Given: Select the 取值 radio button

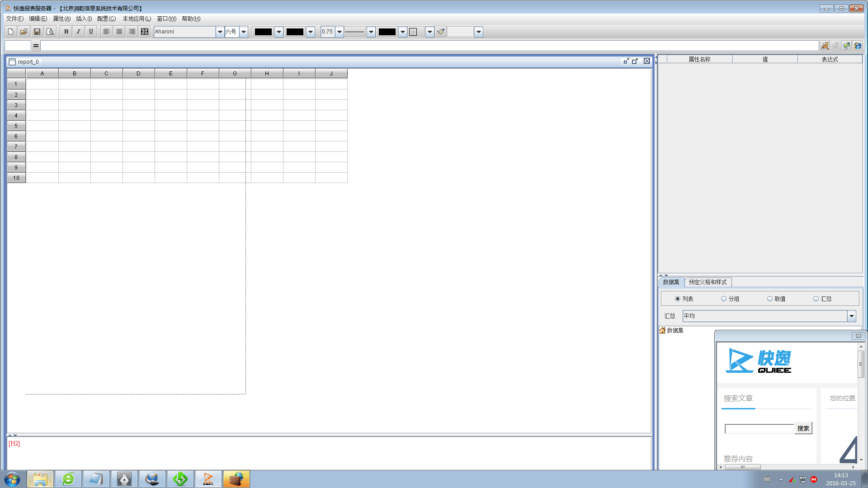Looking at the screenshot, I should 770,299.
